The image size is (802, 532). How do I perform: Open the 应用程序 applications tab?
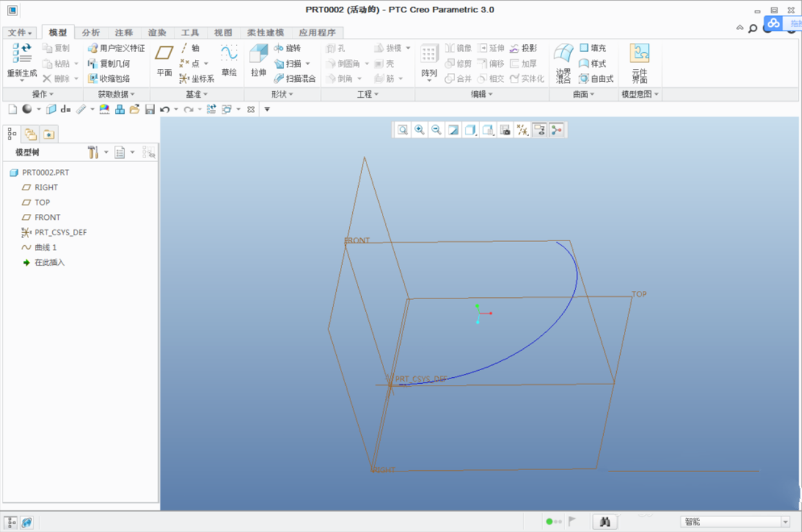coord(317,32)
